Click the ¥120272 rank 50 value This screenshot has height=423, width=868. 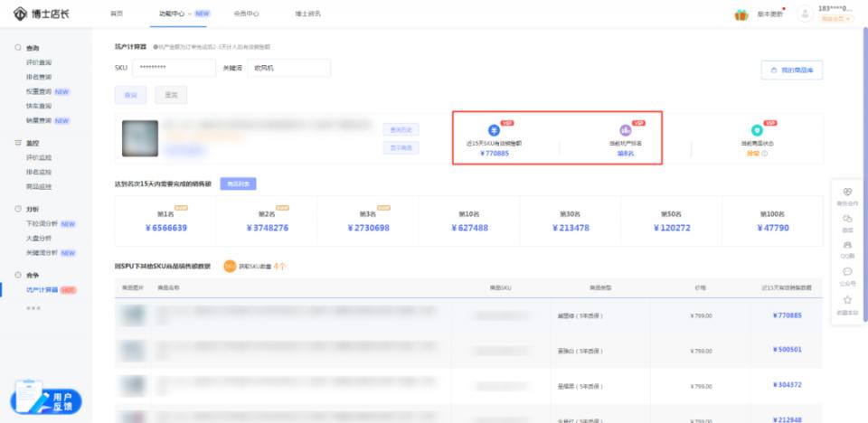coord(672,228)
